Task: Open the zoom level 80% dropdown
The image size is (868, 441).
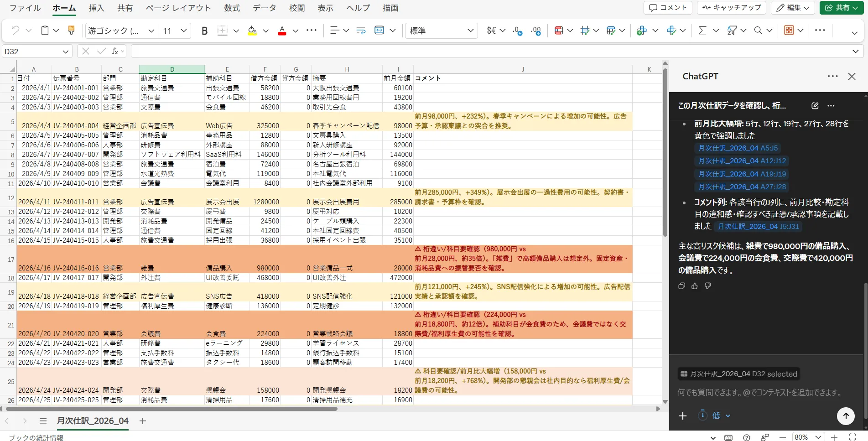Action: 808,437
